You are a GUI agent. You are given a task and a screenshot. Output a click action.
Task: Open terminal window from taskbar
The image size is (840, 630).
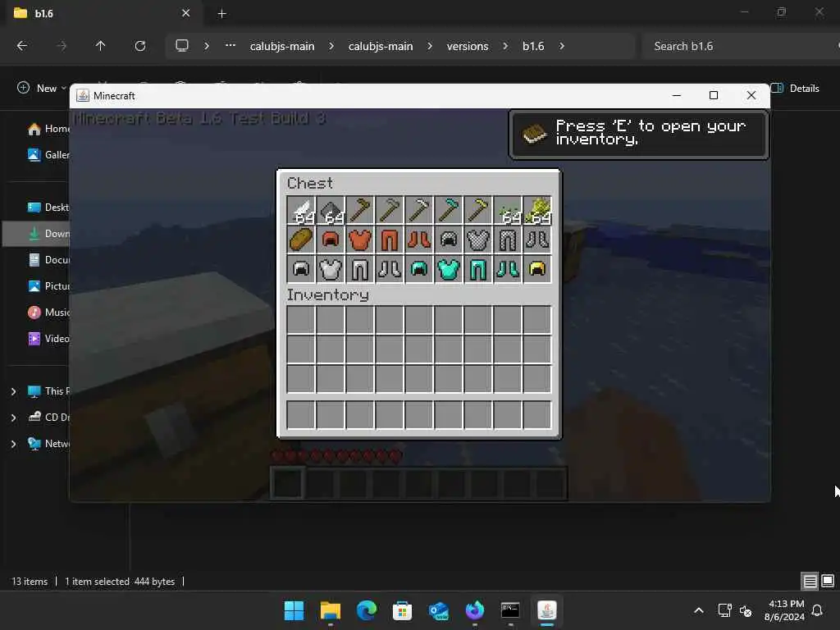coord(510,610)
